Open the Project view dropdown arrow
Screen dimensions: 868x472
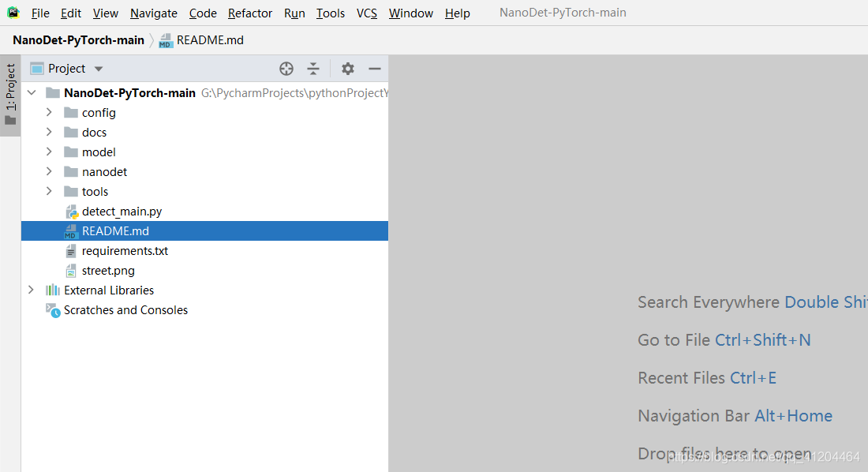tap(99, 69)
